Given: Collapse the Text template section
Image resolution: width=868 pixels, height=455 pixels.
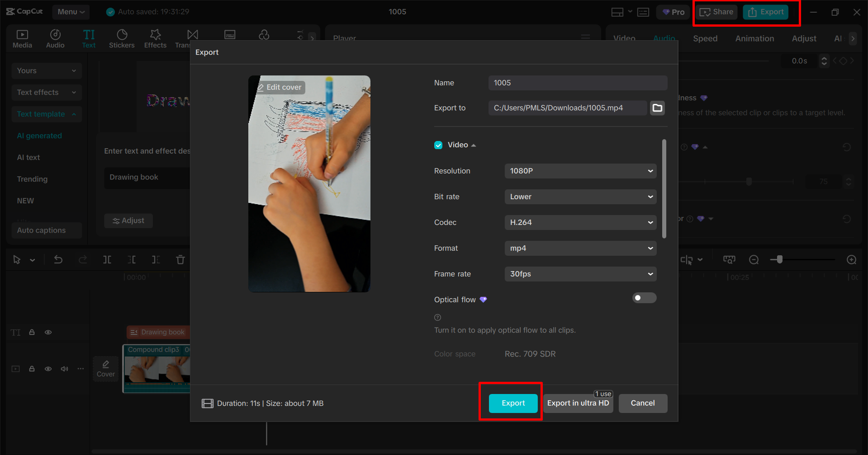Looking at the screenshot, I should (47, 114).
